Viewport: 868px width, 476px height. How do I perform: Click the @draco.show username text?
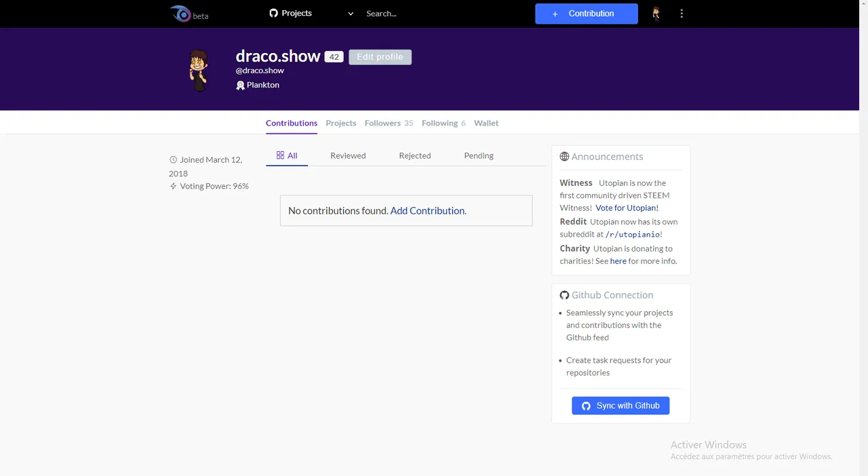point(260,71)
